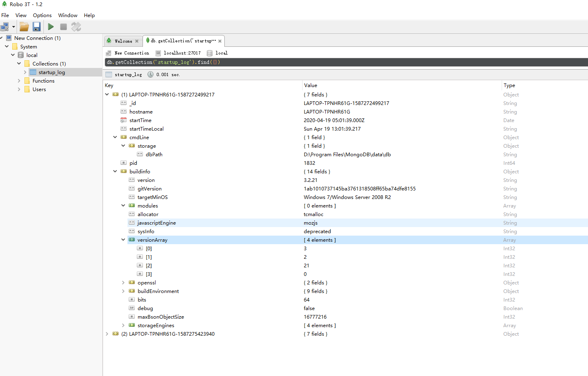Click the debug boolean type icon

tap(132, 308)
